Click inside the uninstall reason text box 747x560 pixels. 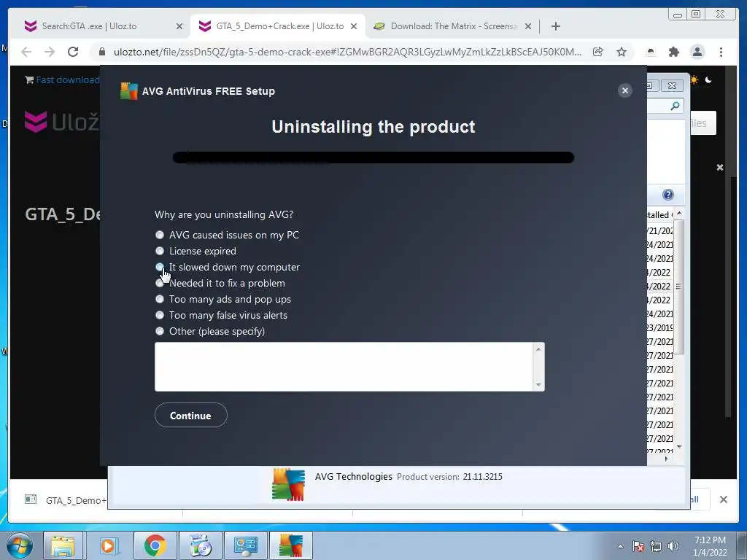click(344, 367)
